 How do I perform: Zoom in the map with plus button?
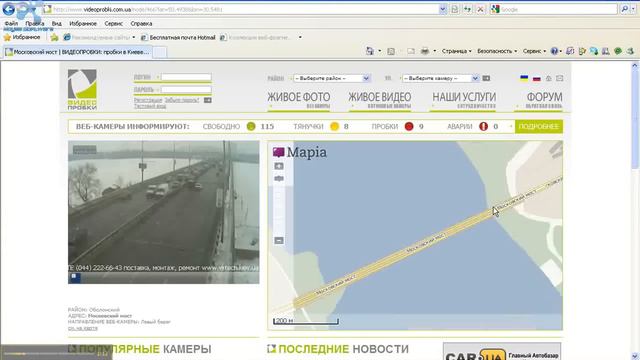(x=279, y=166)
